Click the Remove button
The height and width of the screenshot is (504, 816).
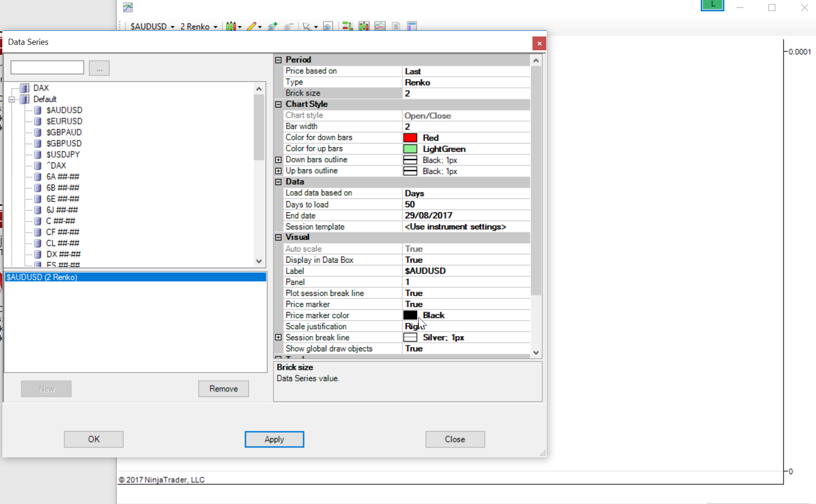coord(224,389)
